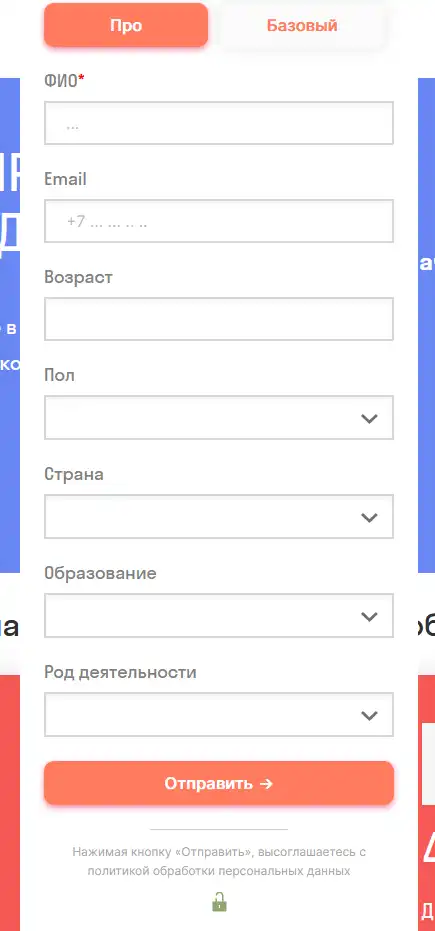
Task: Click the Пол label text
Action: pos(59,376)
